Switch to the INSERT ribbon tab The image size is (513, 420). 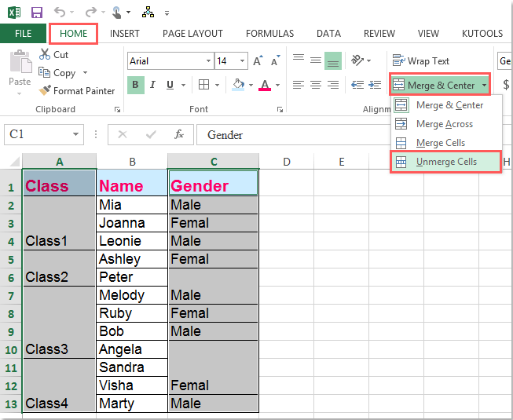coord(125,34)
